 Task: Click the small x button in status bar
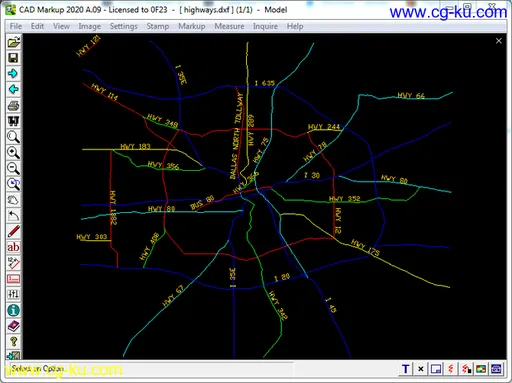[421, 369]
